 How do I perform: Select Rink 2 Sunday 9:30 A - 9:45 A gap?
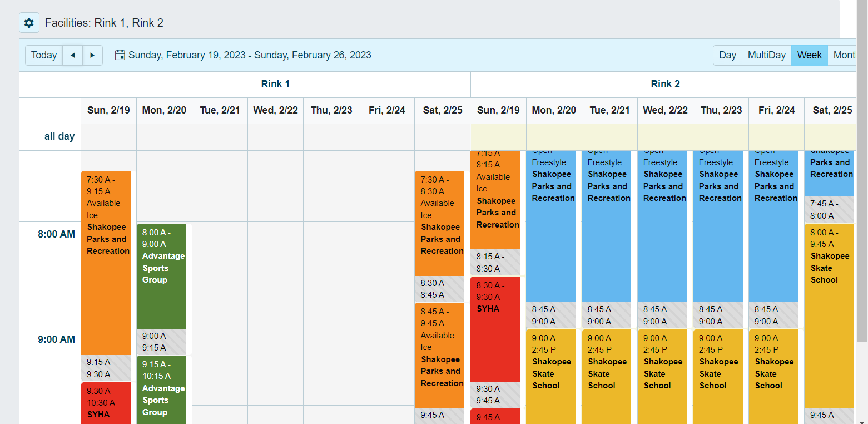tap(495, 395)
